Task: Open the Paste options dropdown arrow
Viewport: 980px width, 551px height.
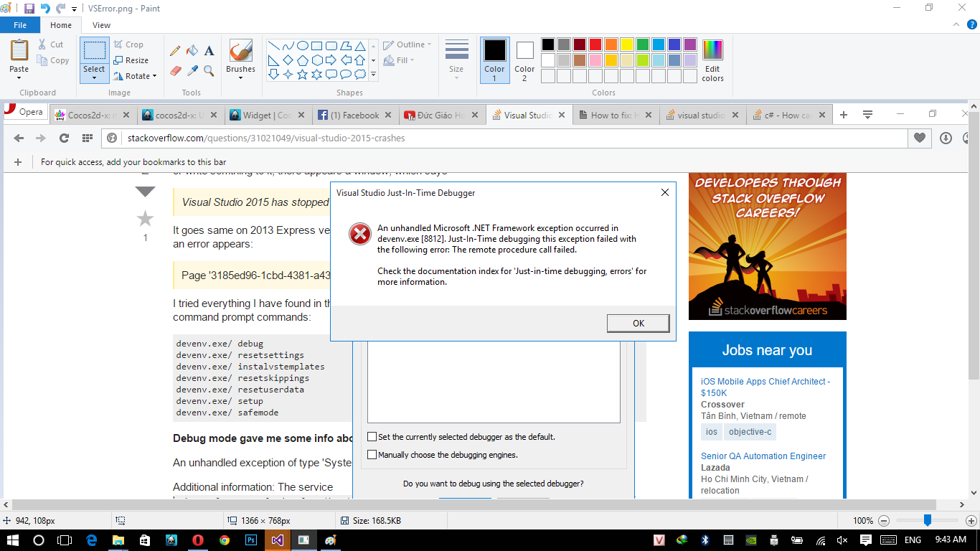Action: (19, 77)
